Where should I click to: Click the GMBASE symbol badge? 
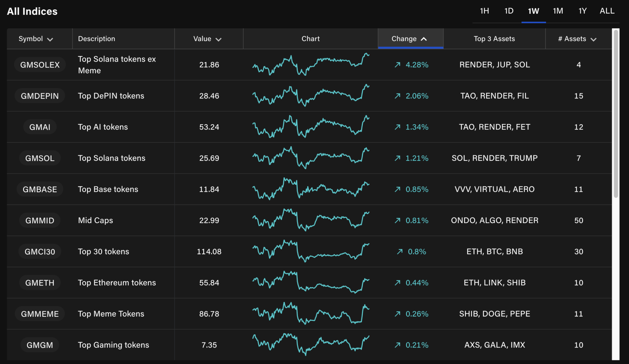pyautogui.click(x=40, y=189)
